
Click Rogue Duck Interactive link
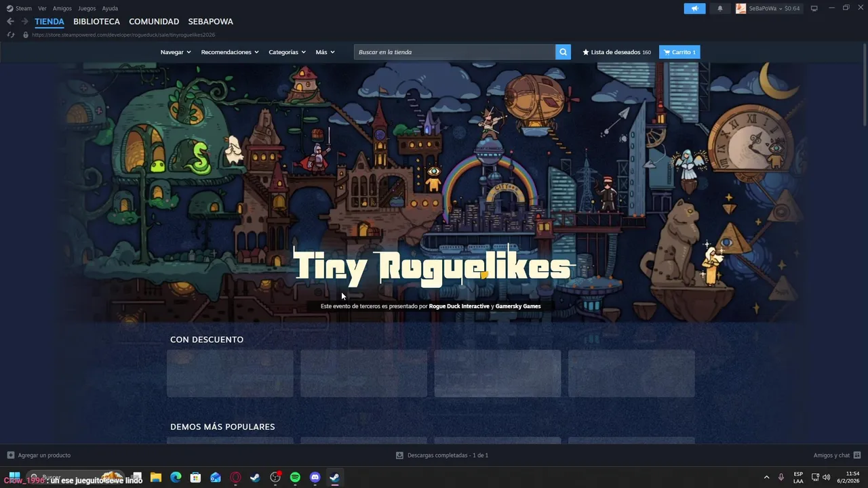[459, 306]
